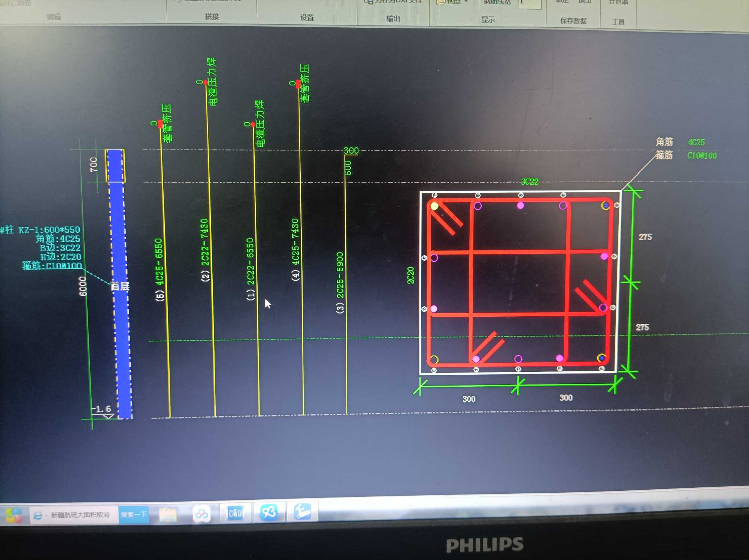This screenshot has width=749, height=560.
Task: Select the yellow filled top-left corner bar
Action: click(434, 206)
